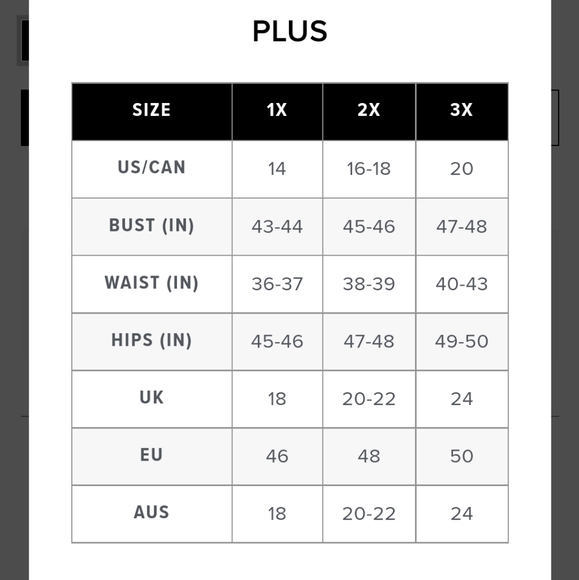Screen dimensions: 579x580
Task: Click the HIPS (IN) row label
Action: 152,341
